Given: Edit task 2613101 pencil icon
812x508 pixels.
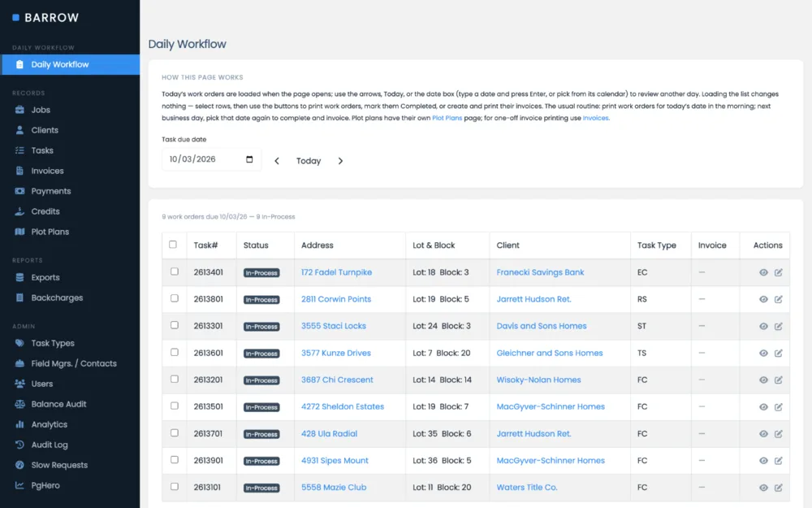Looking at the screenshot, I should 779,488.
